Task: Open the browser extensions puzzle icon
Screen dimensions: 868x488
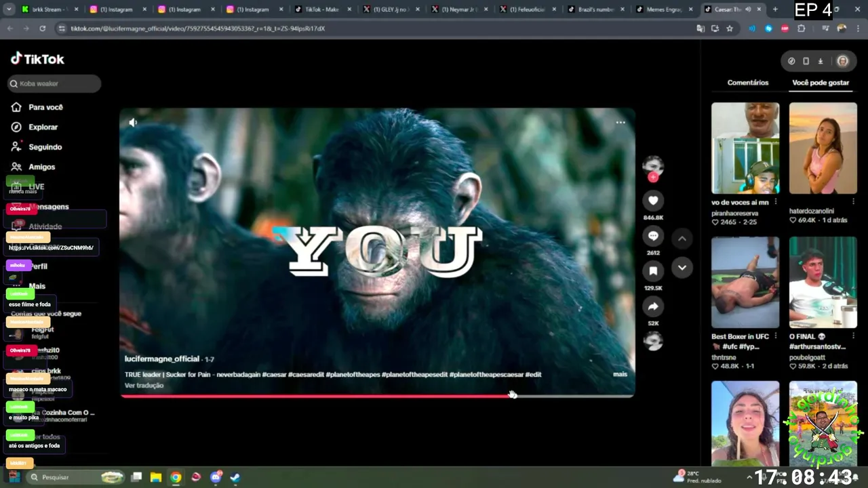Action: click(802, 28)
